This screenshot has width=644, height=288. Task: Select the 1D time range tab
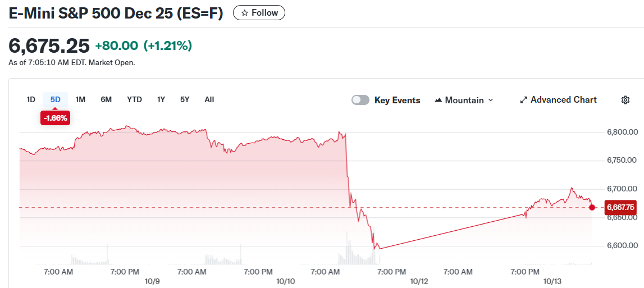(31, 99)
